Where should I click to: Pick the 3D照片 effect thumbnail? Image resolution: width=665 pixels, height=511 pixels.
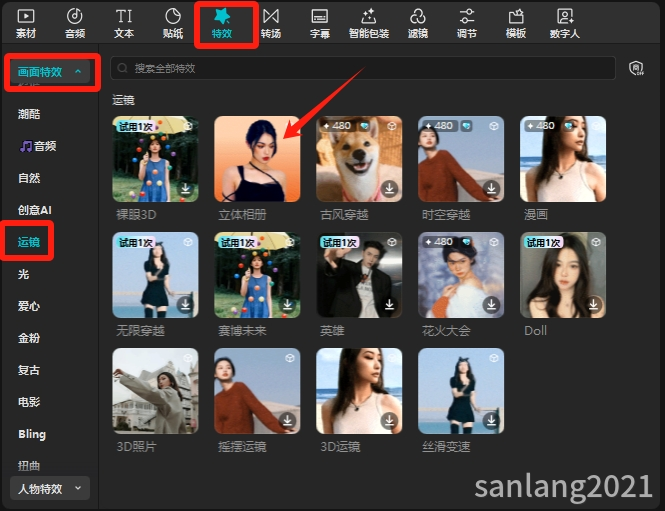(155, 391)
